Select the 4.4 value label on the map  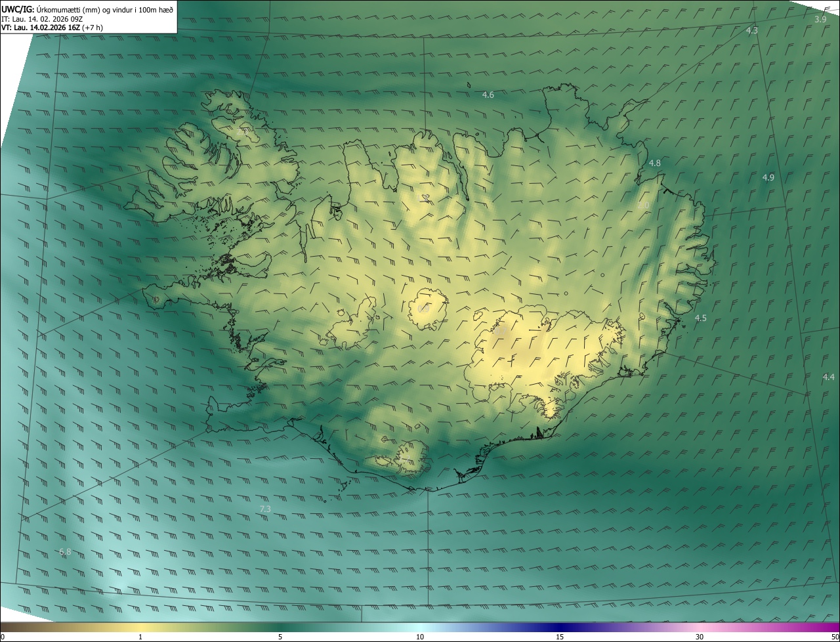828,377
